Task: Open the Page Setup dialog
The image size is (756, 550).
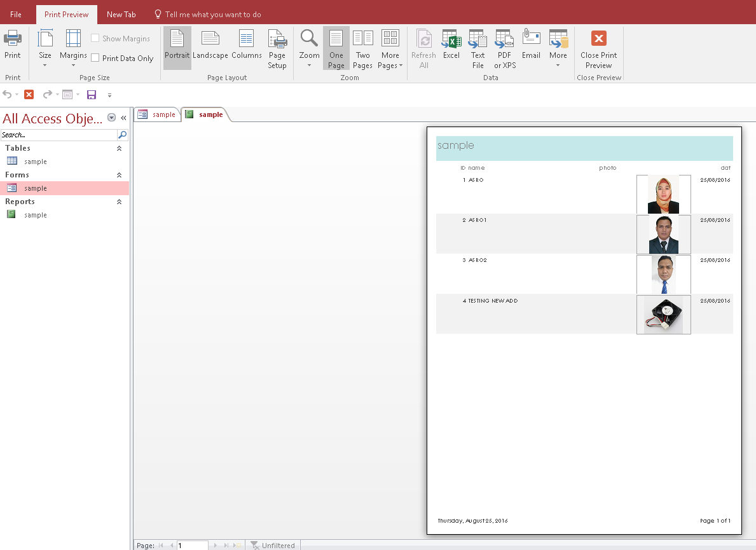Action: click(277, 48)
